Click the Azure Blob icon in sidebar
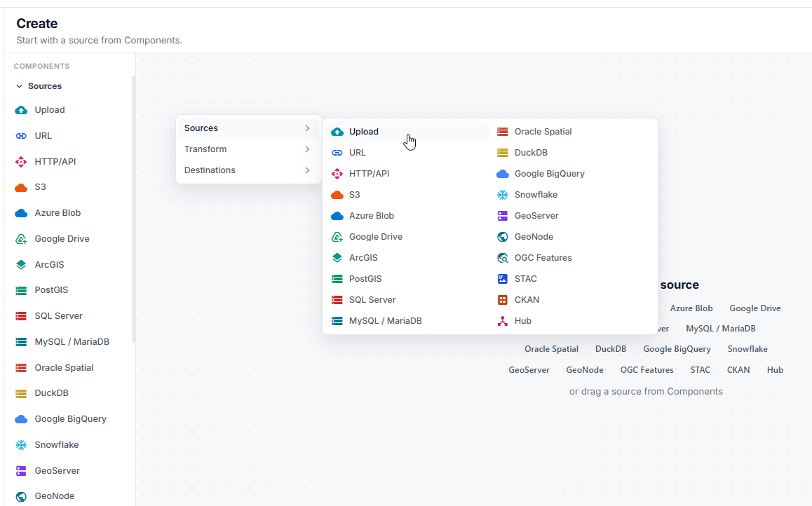The width and height of the screenshot is (812, 506). coord(21,212)
